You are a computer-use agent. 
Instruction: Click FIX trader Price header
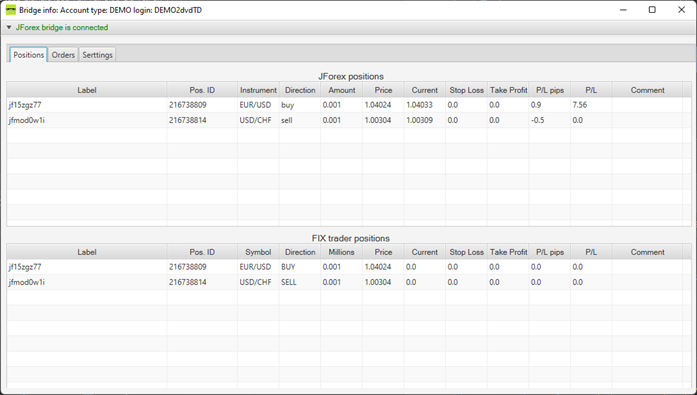pos(383,252)
